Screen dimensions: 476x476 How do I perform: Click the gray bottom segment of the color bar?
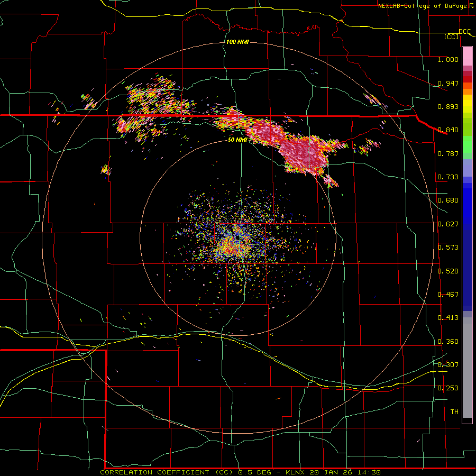(x=467, y=368)
